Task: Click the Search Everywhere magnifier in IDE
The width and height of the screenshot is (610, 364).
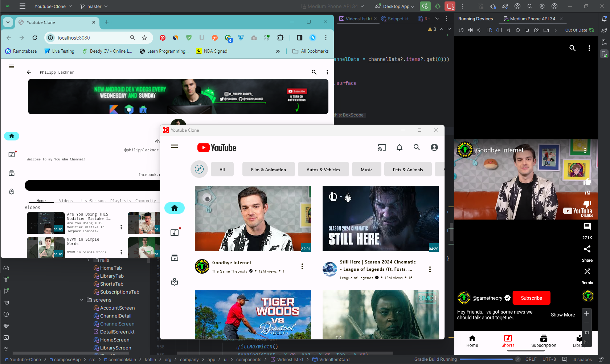Action: tap(530, 6)
